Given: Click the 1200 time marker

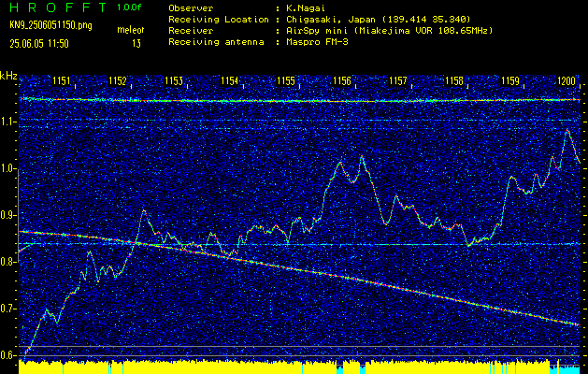Looking at the screenshot, I should point(566,80).
